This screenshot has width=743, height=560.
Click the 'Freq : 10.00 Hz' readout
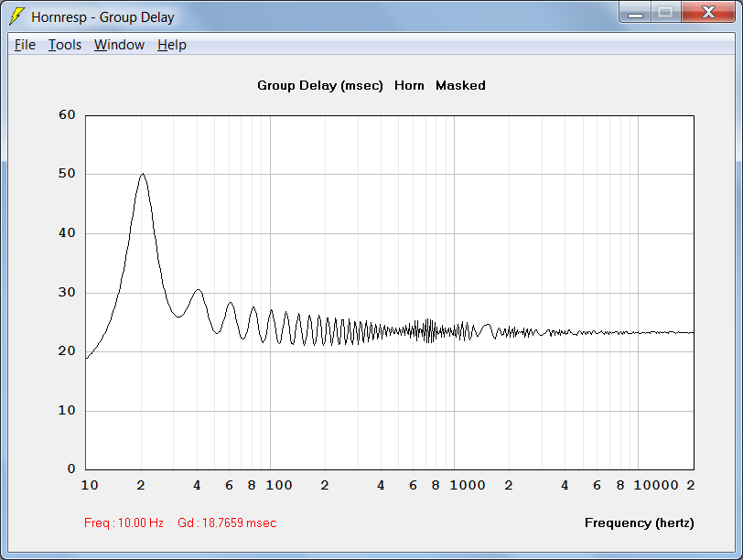coord(124,522)
